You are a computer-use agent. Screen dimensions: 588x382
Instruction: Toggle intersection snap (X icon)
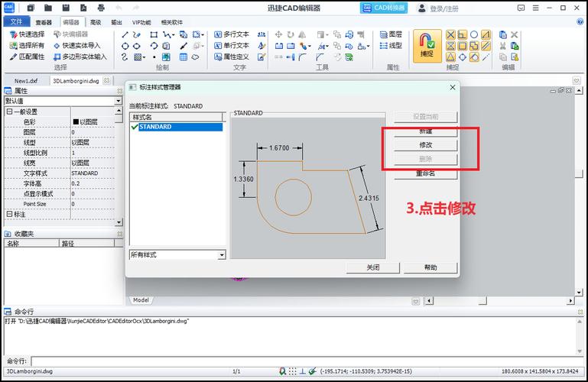451,35
